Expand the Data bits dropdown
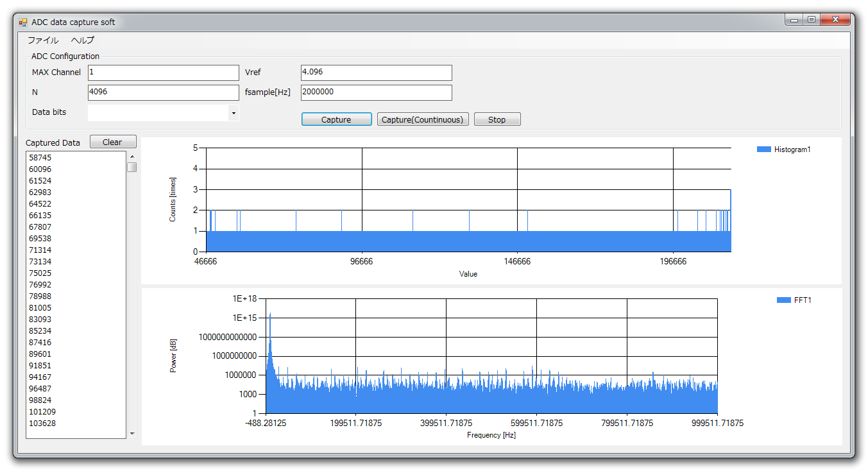 (234, 114)
